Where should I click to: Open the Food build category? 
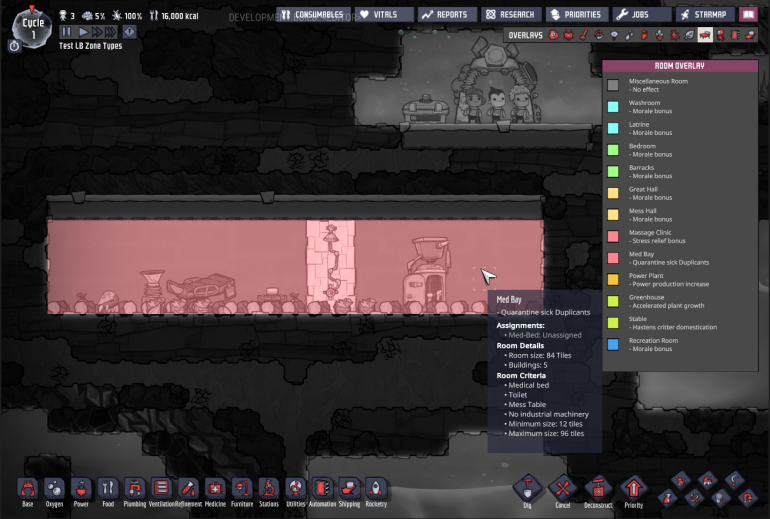(x=108, y=489)
